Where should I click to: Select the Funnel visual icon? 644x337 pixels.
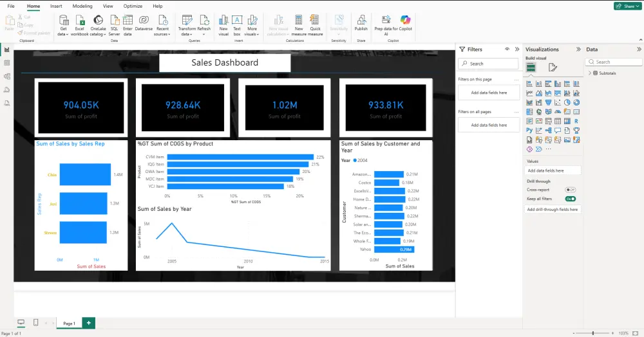click(x=548, y=102)
